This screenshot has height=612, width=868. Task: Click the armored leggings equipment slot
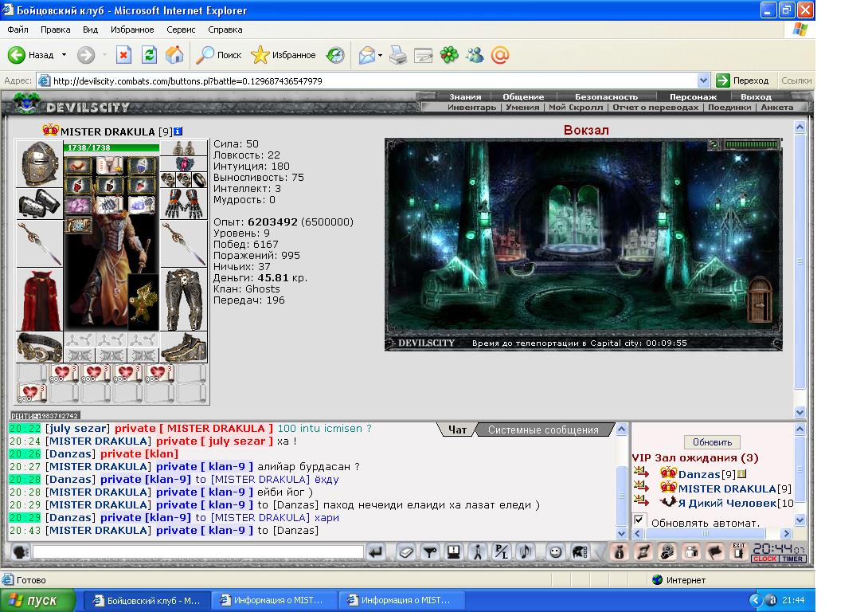click(184, 300)
